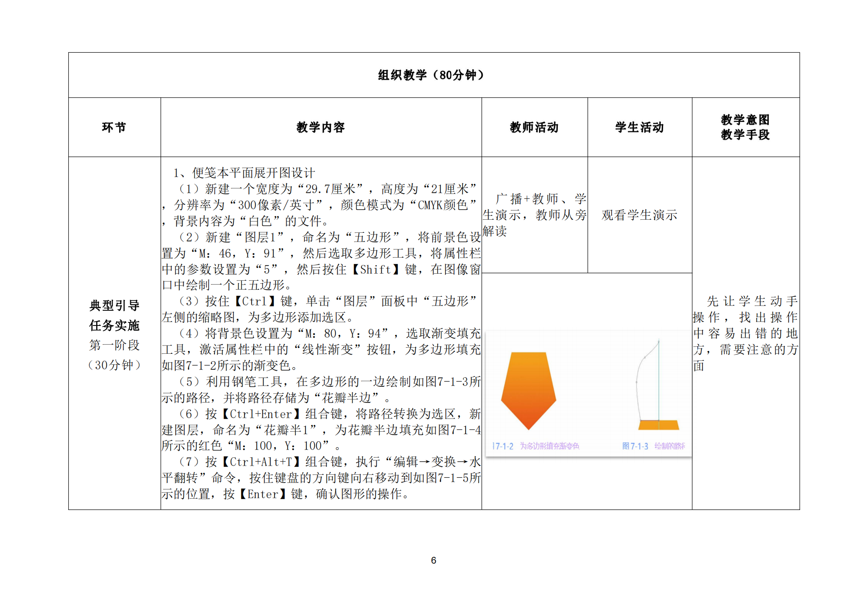
Task: Click the text '（30分钟）'
Action: [114, 365]
